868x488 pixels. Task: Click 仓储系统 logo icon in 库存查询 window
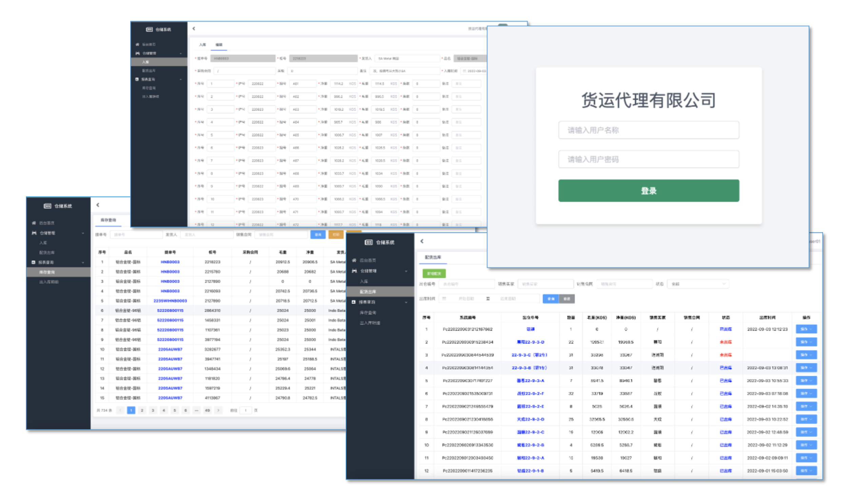click(x=47, y=206)
